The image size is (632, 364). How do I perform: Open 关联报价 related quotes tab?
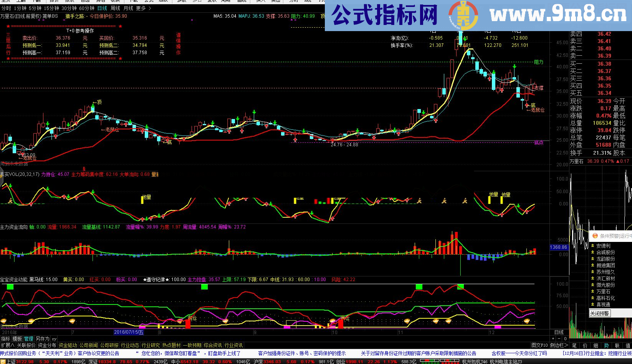point(26,345)
